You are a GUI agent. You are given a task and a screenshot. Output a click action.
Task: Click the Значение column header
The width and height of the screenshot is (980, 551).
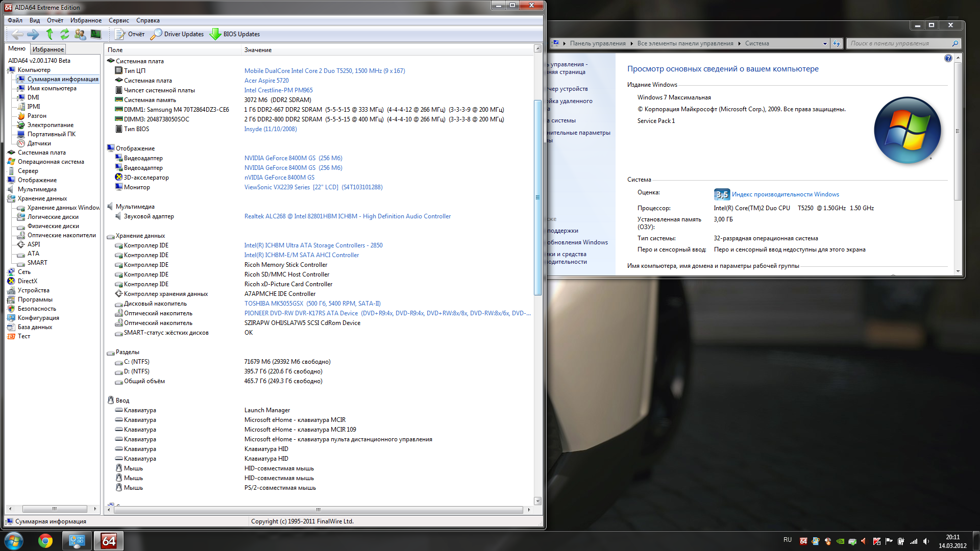click(x=387, y=50)
